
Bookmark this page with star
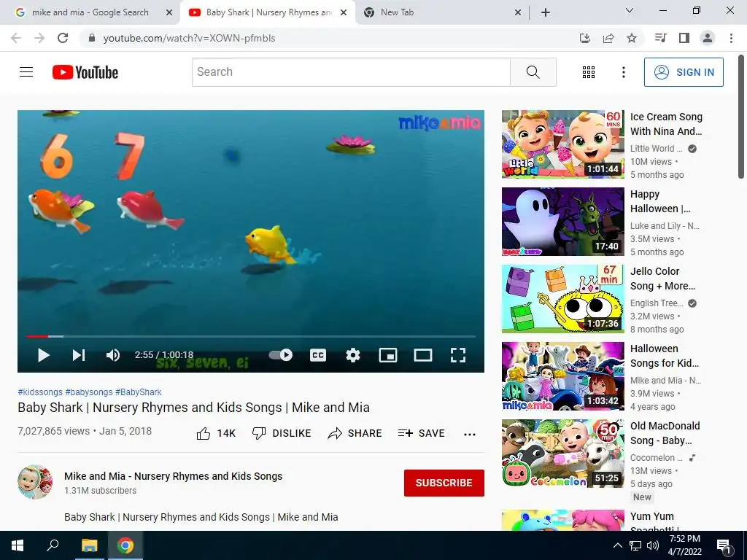click(632, 38)
